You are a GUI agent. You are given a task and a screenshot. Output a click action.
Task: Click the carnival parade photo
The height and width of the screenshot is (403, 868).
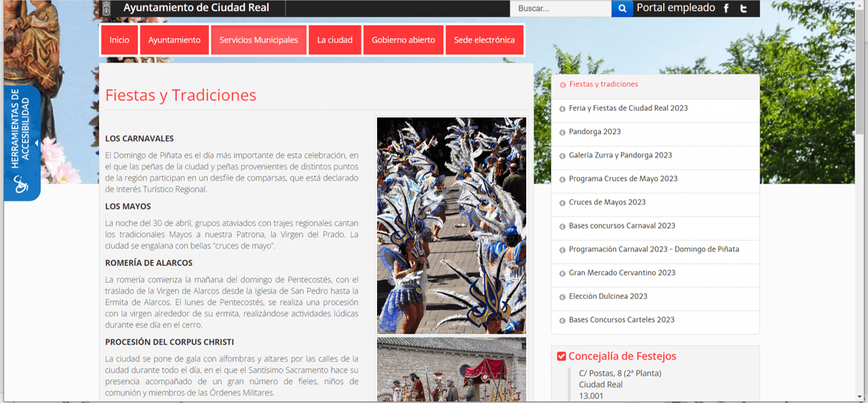452,226
